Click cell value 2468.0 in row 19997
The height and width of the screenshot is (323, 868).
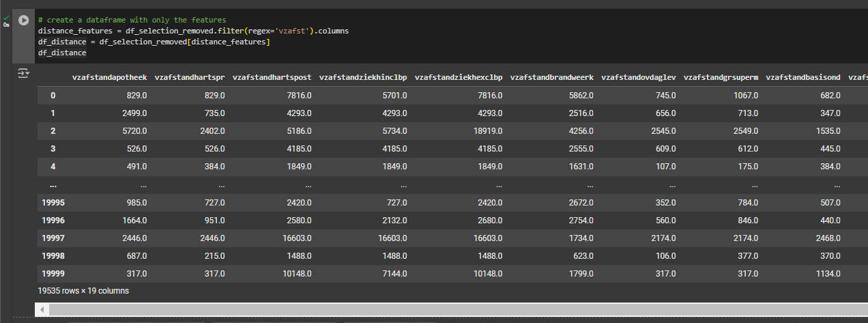(x=827, y=238)
